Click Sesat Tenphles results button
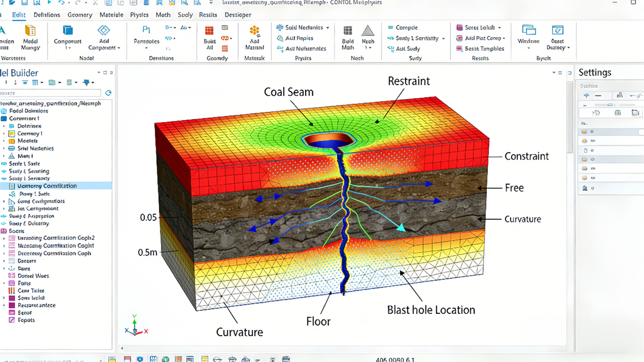 tap(480, 49)
